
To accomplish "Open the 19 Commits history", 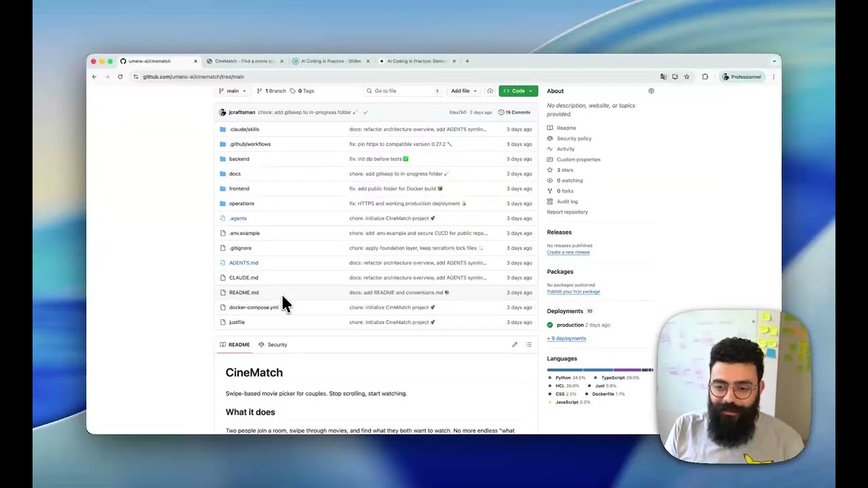I will pyautogui.click(x=514, y=113).
